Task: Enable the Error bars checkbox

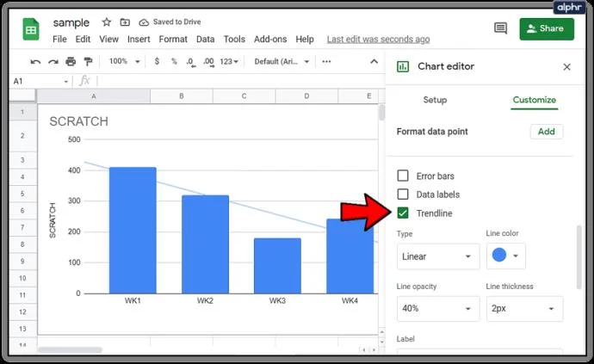Action: [x=403, y=176]
